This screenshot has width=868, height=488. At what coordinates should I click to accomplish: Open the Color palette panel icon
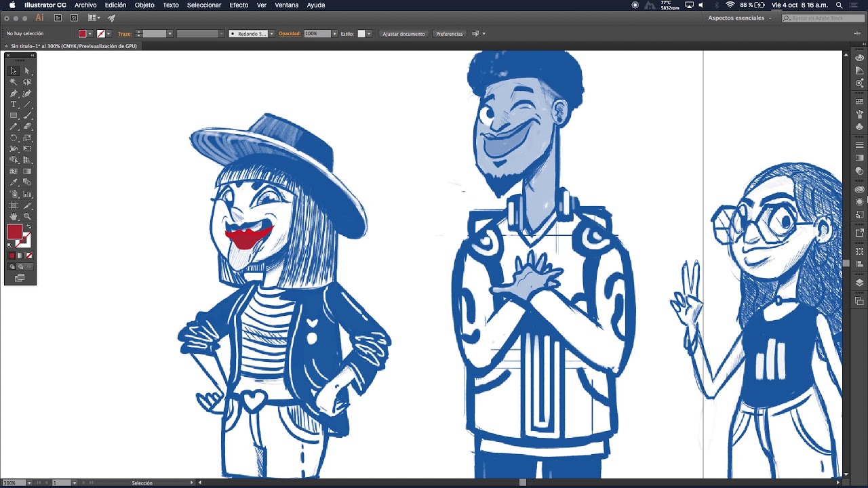pos(859,58)
